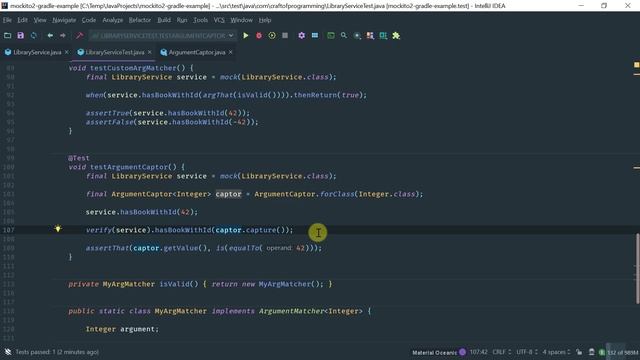Open the Help menu

[x=265, y=20]
